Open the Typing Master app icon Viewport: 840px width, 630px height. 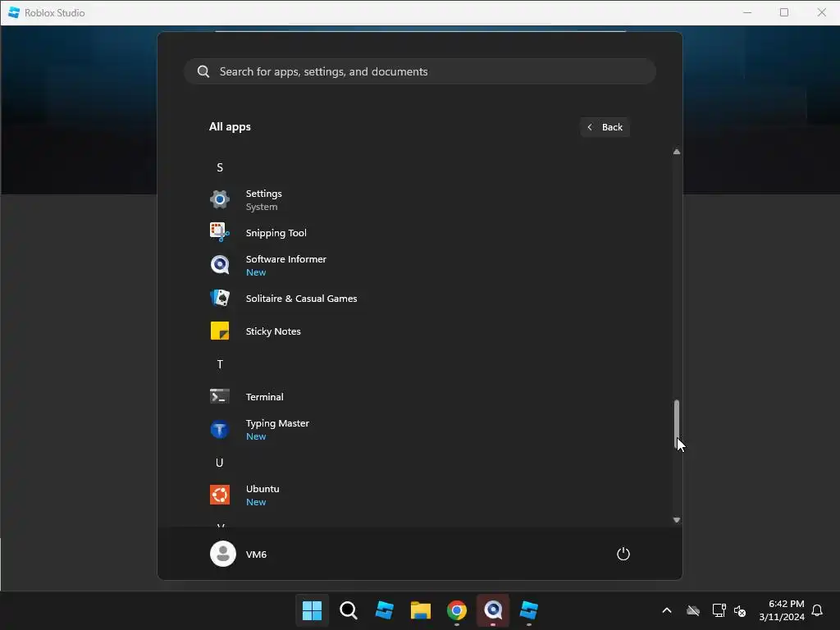(x=220, y=430)
